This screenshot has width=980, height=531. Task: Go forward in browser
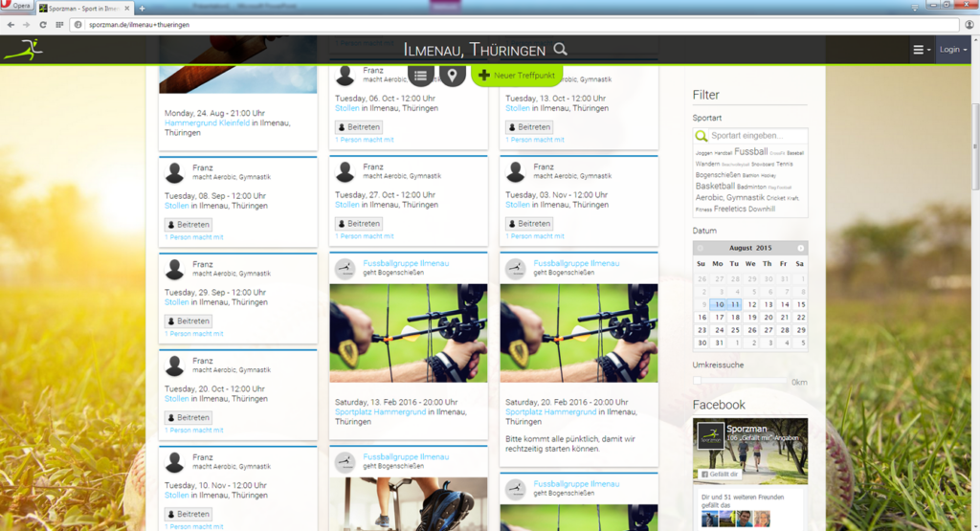26,24
